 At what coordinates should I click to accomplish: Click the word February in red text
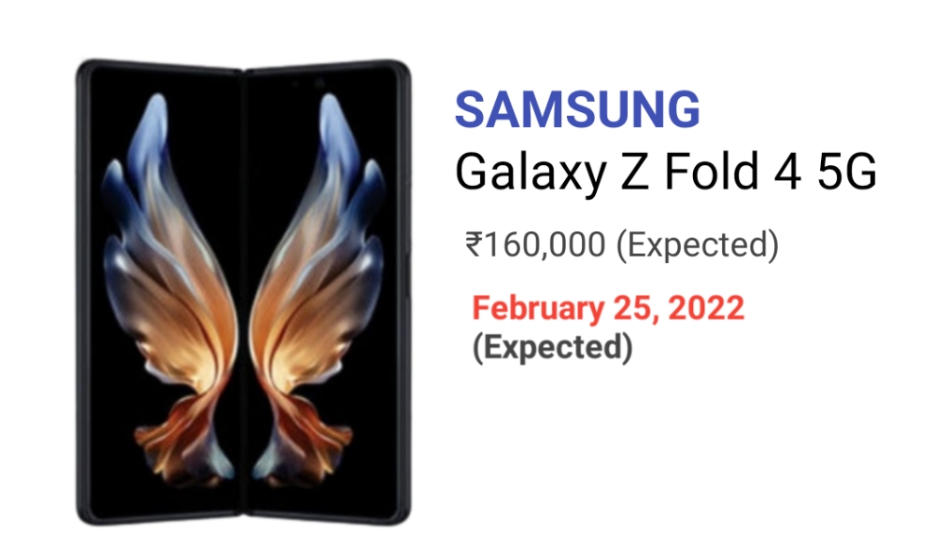[539, 310]
